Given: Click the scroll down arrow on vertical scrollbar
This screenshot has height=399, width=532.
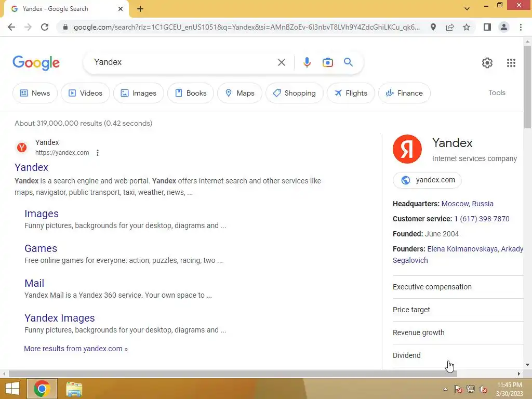Looking at the screenshot, I should [527, 365].
